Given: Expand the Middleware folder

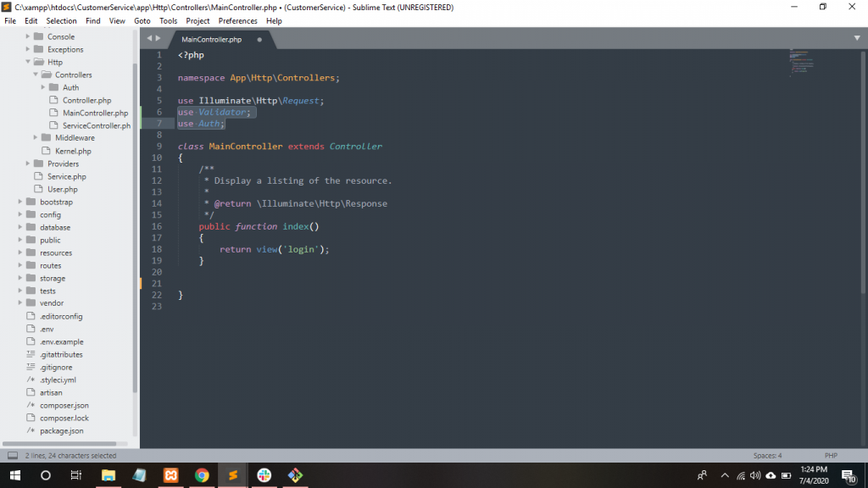Looking at the screenshot, I should (x=36, y=137).
